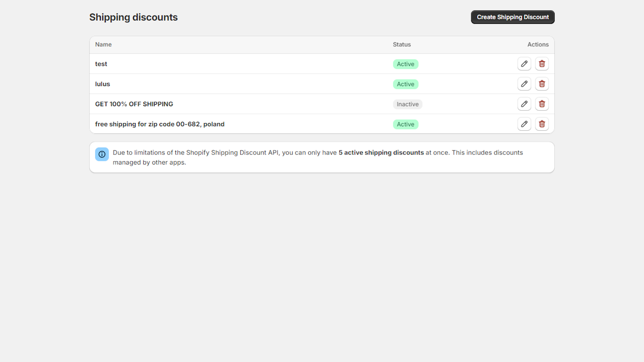Select 'GET 100% OFF SHIPPING' row name
The height and width of the screenshot is (362, 644).
pos(134,104)
